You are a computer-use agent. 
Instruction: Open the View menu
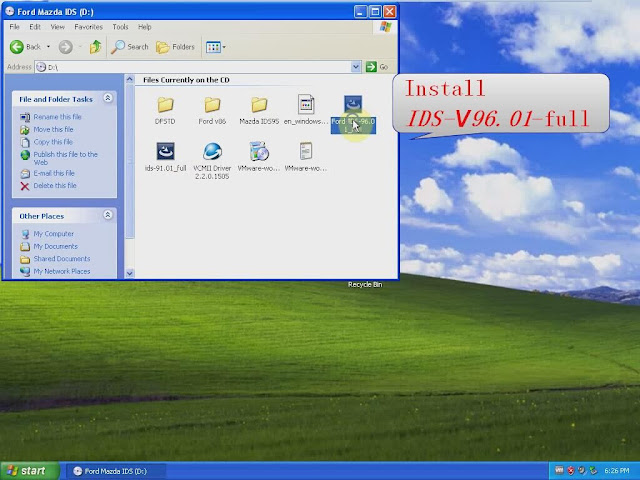coord(58,27)
